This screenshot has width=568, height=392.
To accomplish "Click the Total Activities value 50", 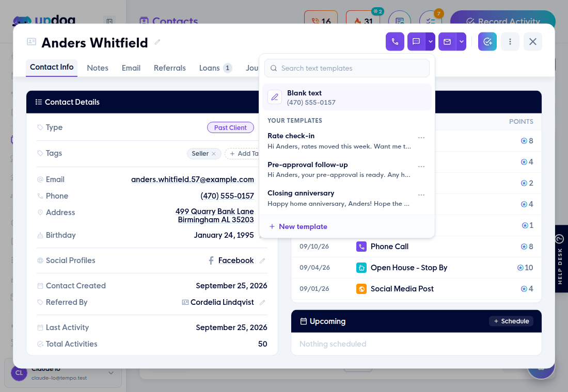I will (x=263, y=344).
